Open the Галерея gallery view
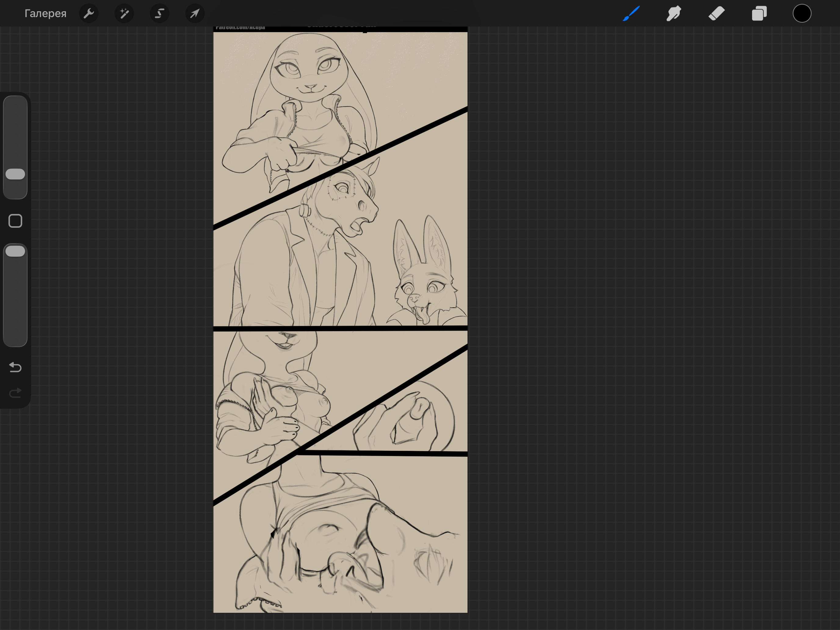The image size is (840, 630). tap(45, 14)
